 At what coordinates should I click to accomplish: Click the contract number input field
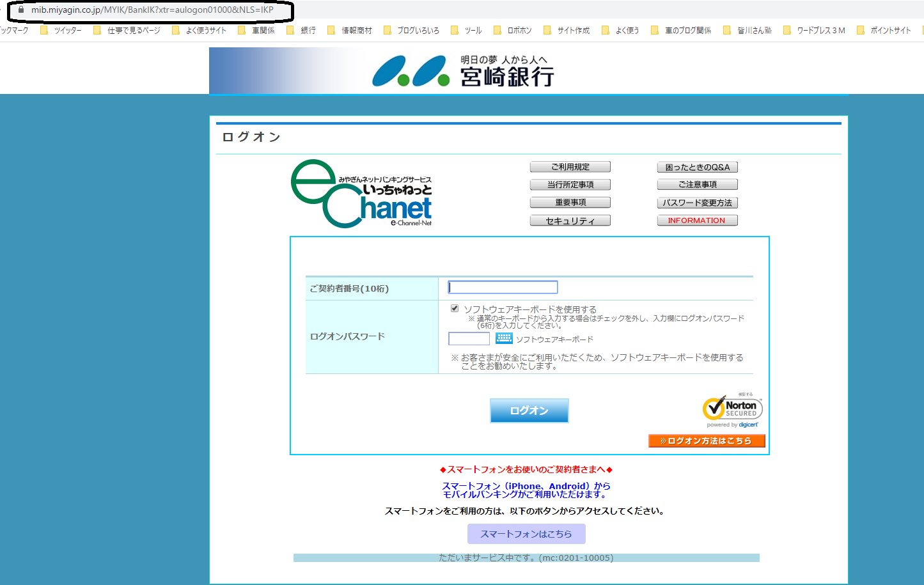pyautogui.click(x=503, y=287)
